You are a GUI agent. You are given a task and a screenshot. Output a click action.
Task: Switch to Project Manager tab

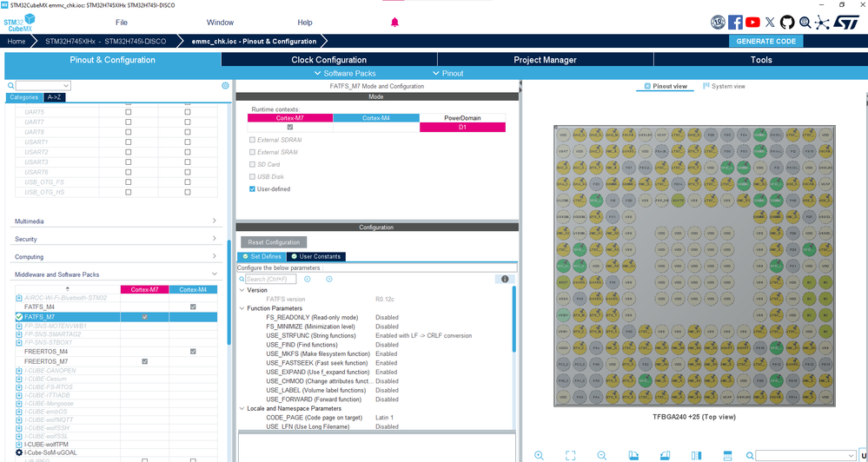546,60
